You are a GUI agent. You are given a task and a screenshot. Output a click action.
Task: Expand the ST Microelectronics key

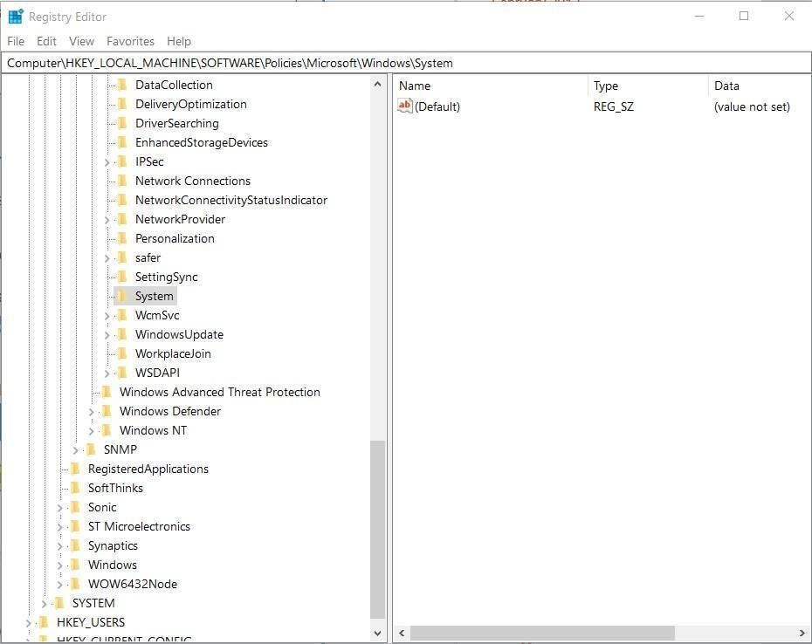coord(59,527)
